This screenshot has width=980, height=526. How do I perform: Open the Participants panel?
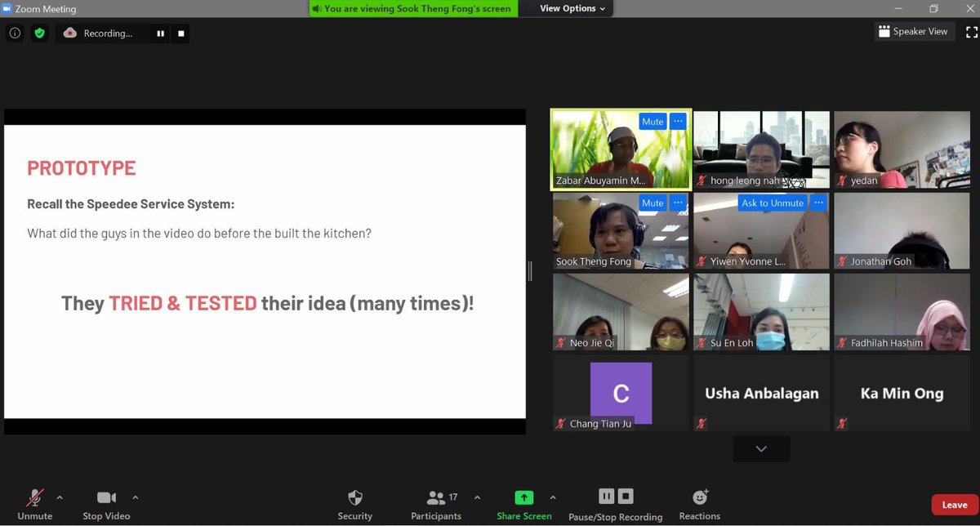(437, 505)
